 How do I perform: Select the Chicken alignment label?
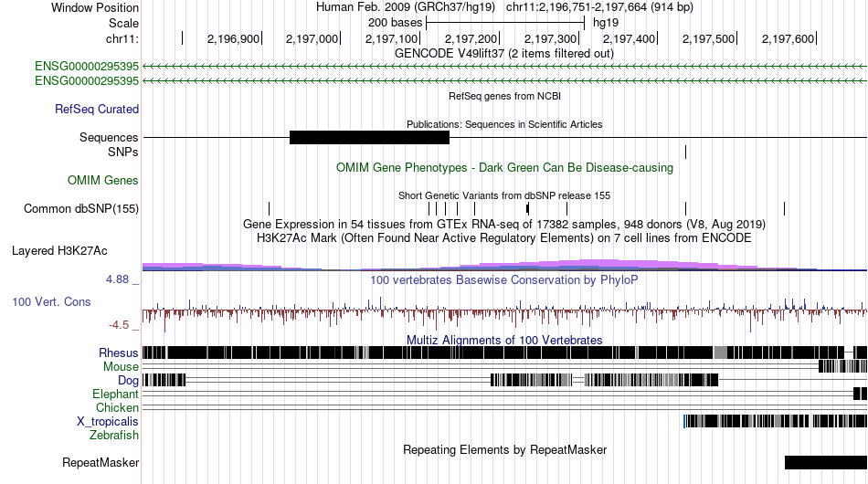coord(117,407)
